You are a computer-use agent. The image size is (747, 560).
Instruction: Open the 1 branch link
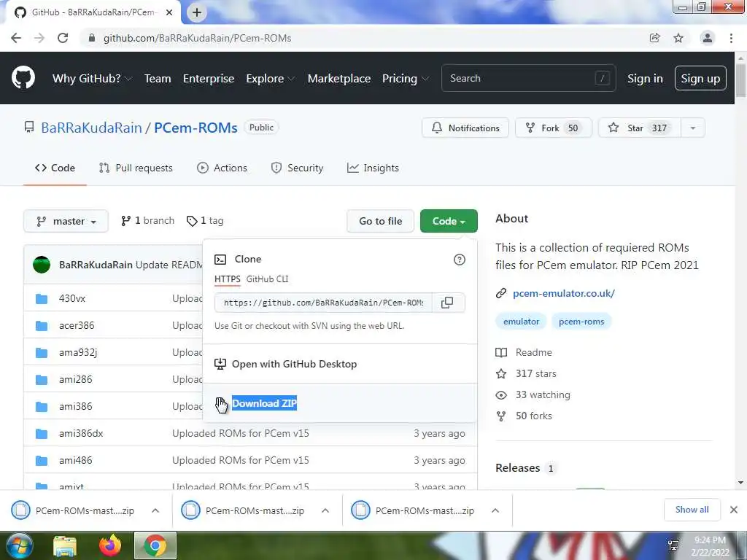pos(148,221)
